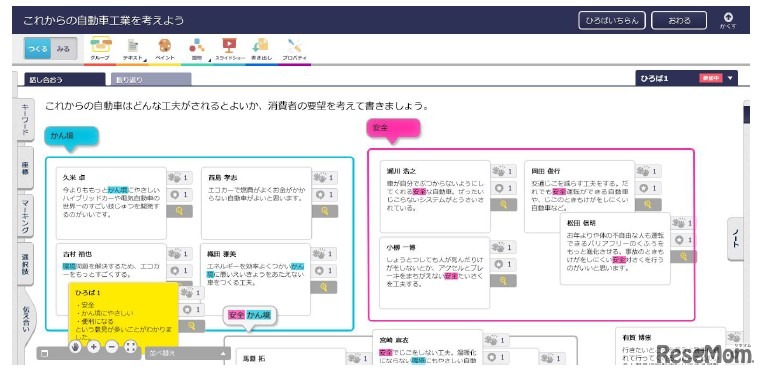Open the キーワード side tab

[25, 120]
